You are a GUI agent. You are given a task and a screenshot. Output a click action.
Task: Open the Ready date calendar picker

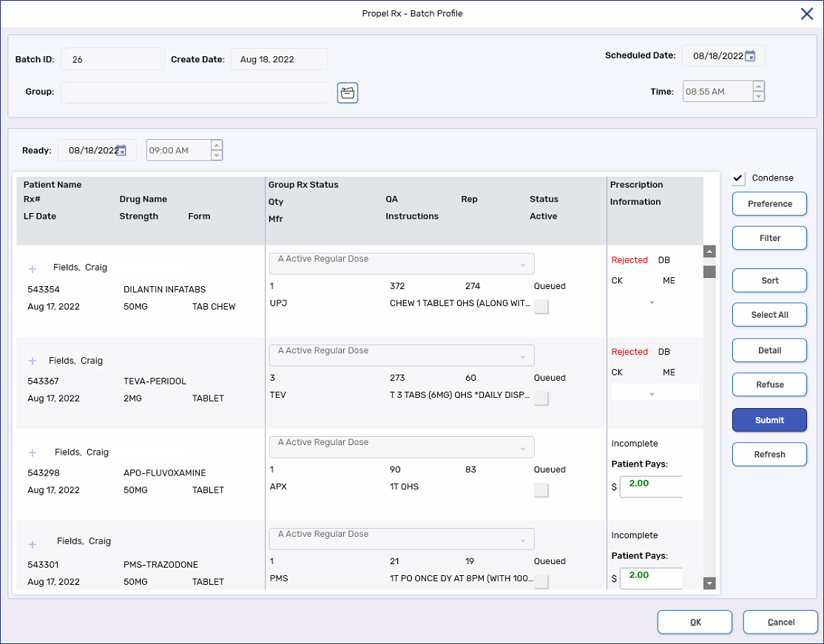click(121, 150)
